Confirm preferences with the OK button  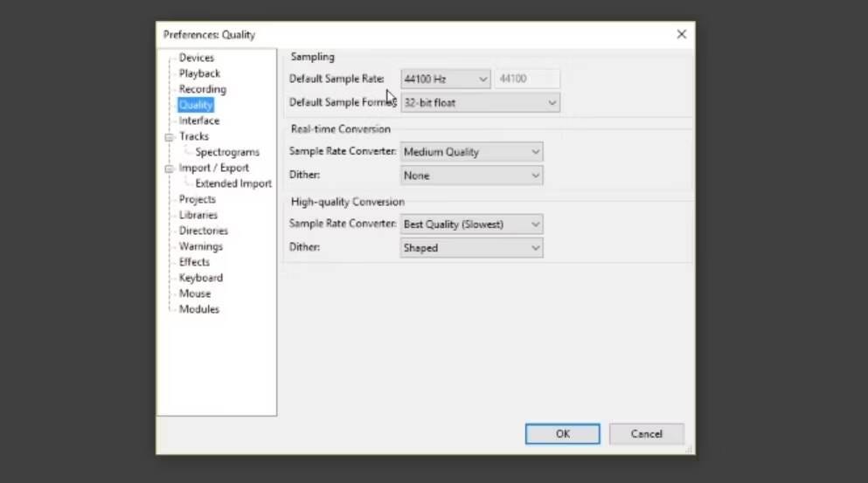pyautogui.click(x=562, y=434)
